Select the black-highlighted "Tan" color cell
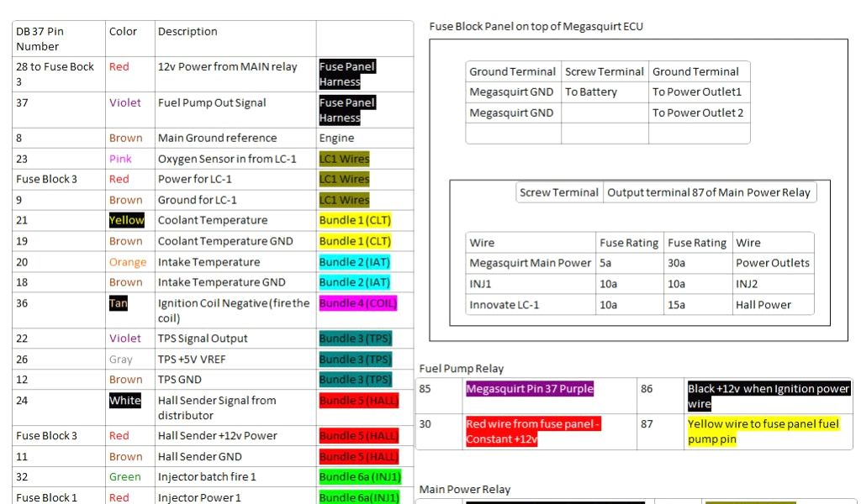Image resolution: width=861 pixels, height=504 pixels. click(x=119, y=303)
